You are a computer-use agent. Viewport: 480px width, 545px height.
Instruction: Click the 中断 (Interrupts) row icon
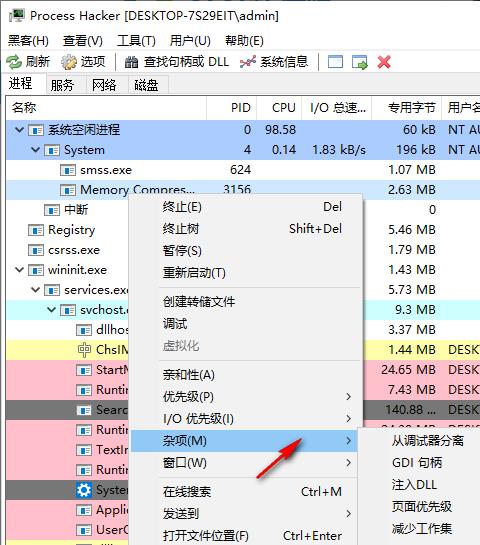pos(52,210)
